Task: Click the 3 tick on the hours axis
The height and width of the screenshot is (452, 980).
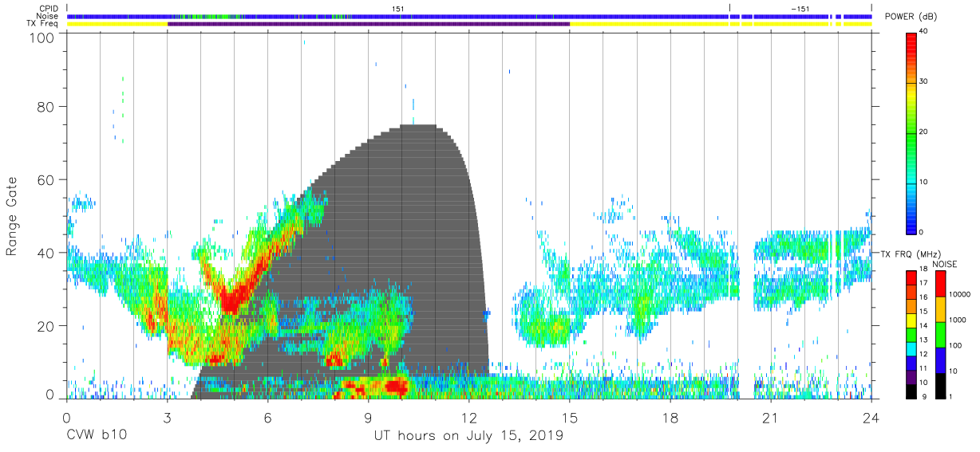Action: 168,418
